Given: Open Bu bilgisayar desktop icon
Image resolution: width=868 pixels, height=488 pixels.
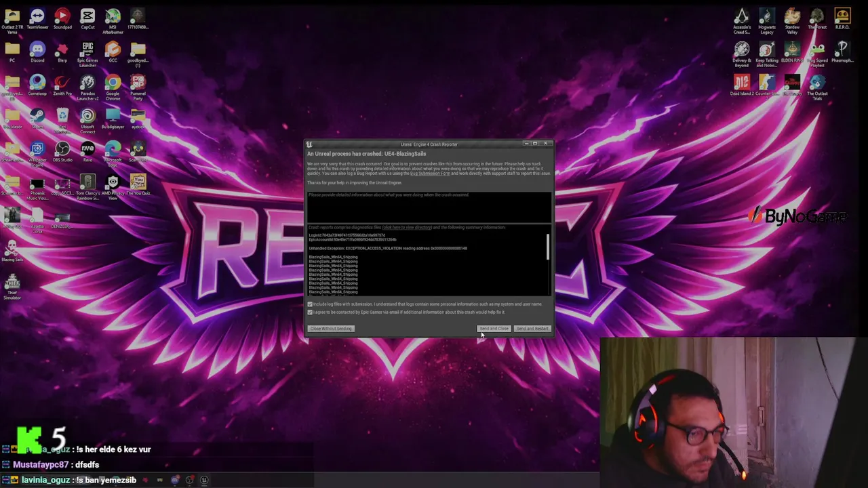Looking at the screenshot, I should 113,119.
